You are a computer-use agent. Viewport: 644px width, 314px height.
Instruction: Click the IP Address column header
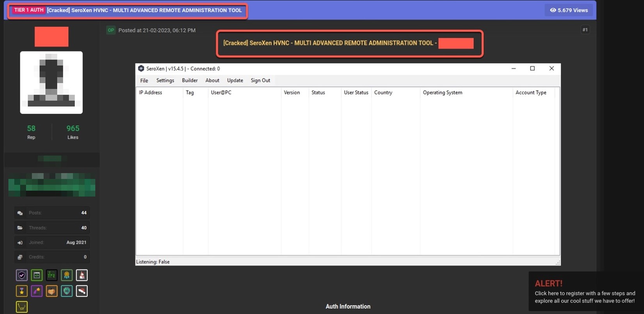(150, 92)
